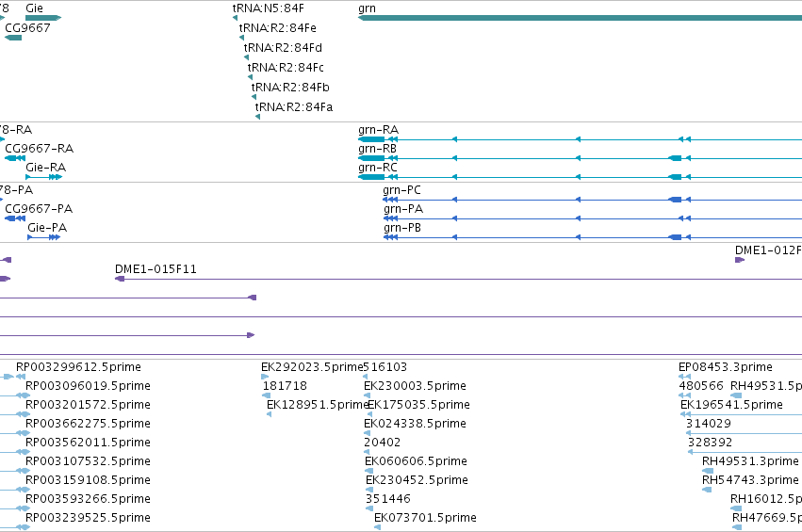The width and height of the screenshot is (802, 532).
Task: Select tRNA:R2:84Fa label
Action: pyautogui.click(x=294, y=107)
